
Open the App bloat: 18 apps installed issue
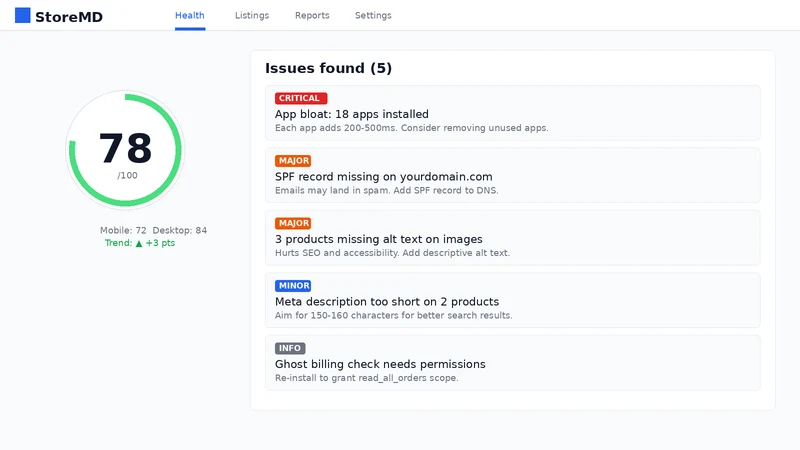pyautogui.click(x=513, y=113)
